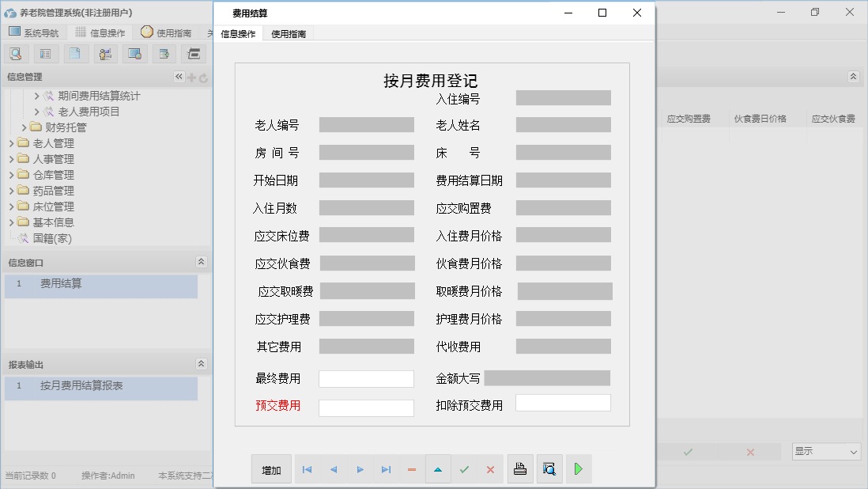The width and height of the screenshot is (868, 489).
Task: Cancel changes with the red X icon
Action: pyautogui.click(x=490, y=468)
